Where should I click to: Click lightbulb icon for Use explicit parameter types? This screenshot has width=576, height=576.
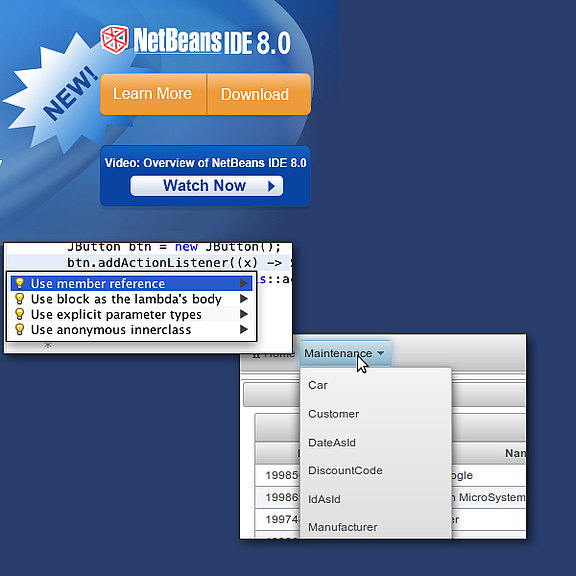click(20, 314)
